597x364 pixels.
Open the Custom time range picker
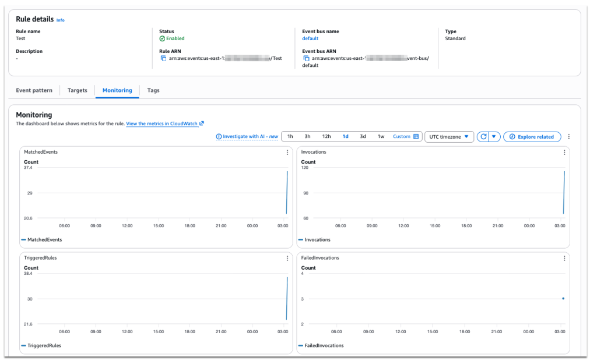[x=406, y=137]
